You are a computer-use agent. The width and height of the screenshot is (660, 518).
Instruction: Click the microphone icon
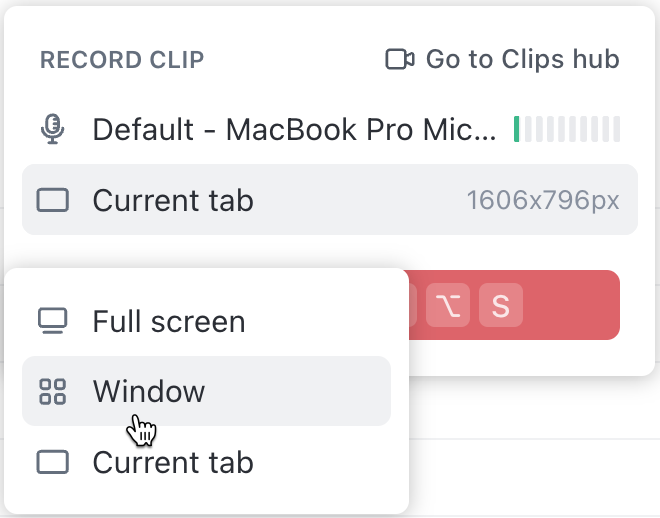[x=53, y=129]
